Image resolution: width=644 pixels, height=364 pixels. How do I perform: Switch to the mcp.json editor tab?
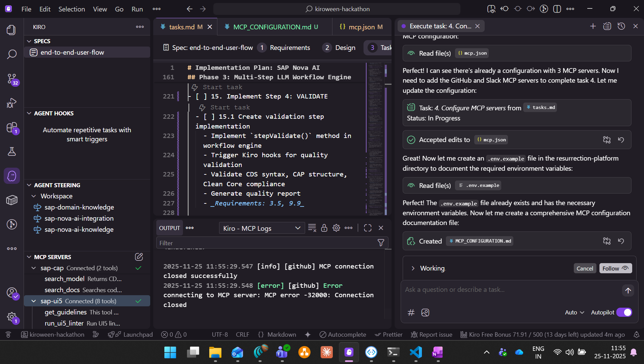(362, 27)
